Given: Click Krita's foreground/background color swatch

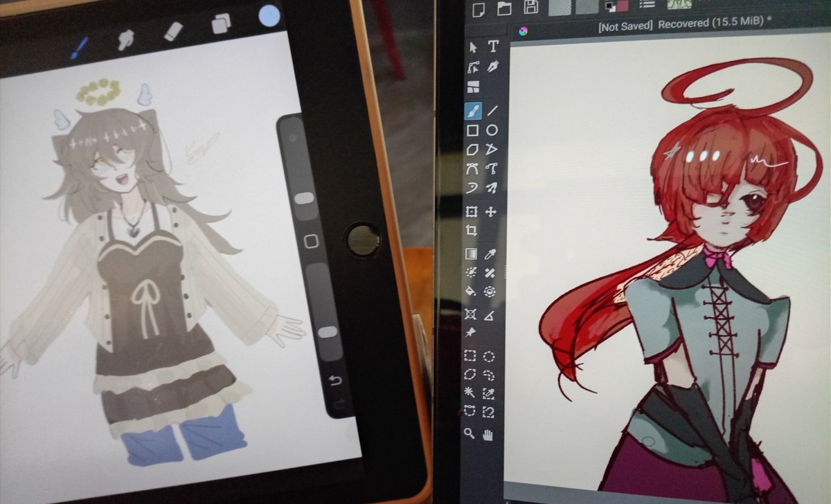Looking at the screenshot, I should click(616, 6).
